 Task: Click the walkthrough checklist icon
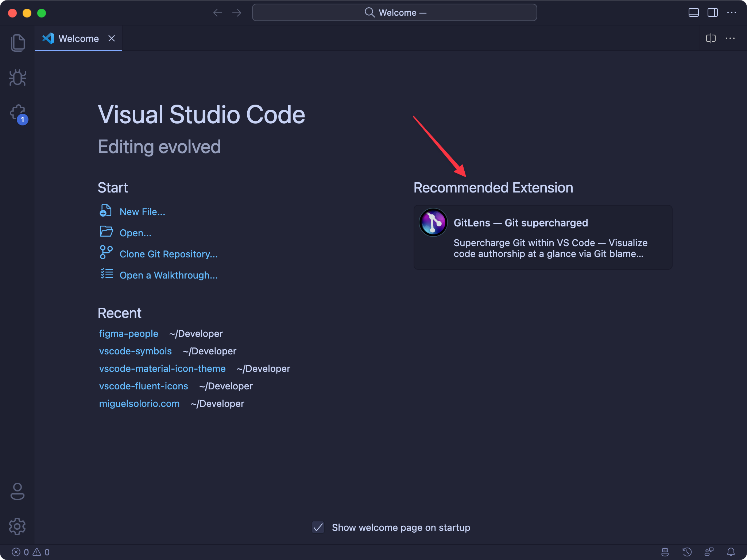pyautogui.click(x=107, y=273)
